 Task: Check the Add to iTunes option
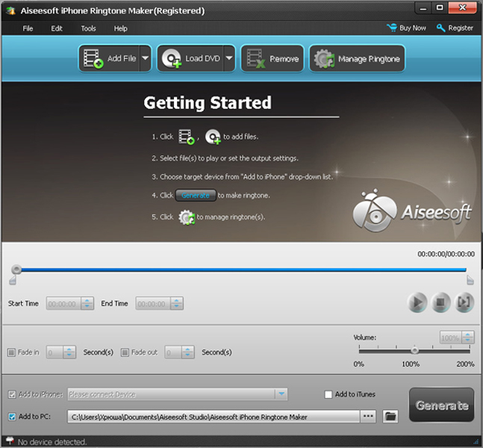(328, 394)
